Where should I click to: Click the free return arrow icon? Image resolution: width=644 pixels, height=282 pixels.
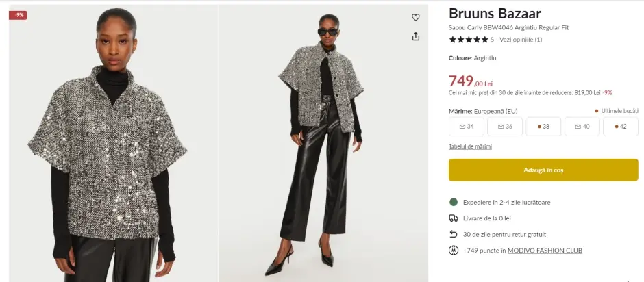pos(453,234)
